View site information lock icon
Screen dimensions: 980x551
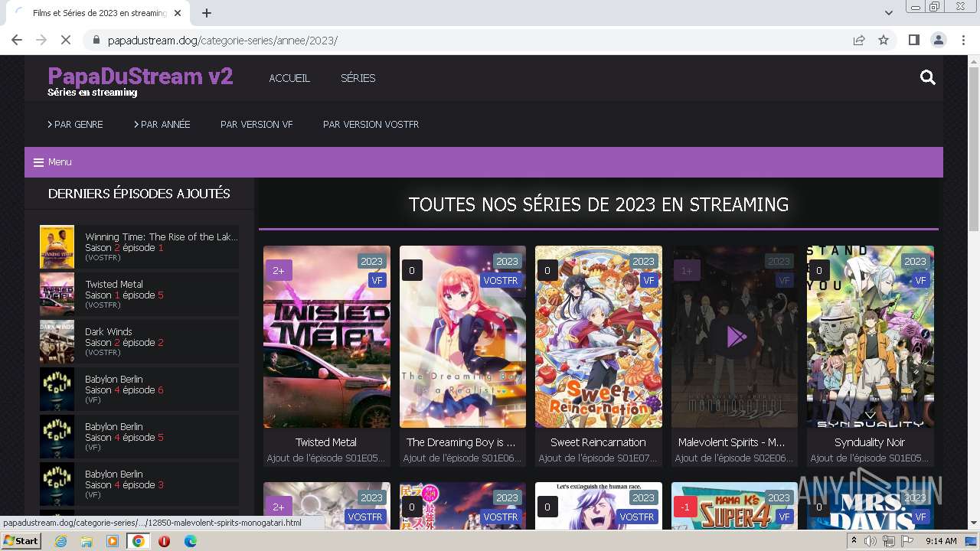[x=96, y=40]
